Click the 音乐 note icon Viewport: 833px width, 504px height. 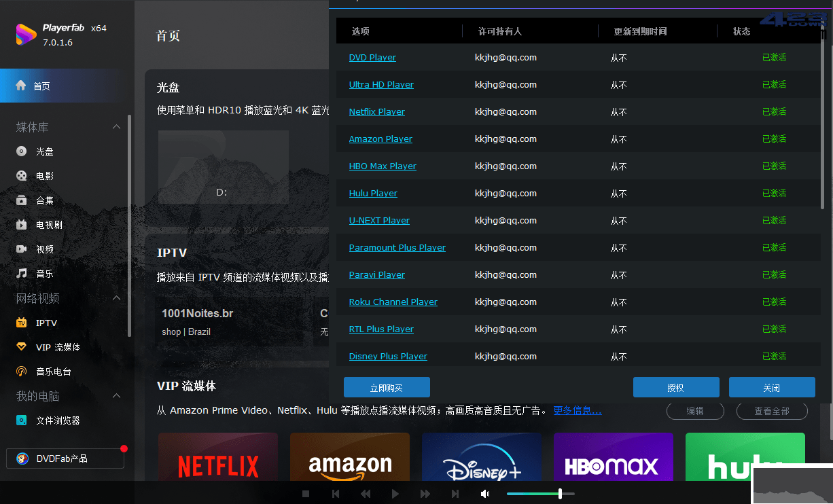click(x=22, y=274)
